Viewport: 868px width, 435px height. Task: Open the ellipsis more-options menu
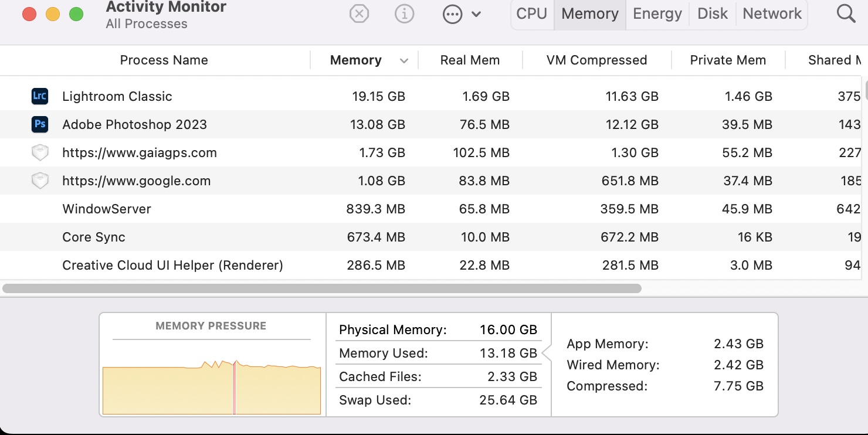tap(453, 14)
